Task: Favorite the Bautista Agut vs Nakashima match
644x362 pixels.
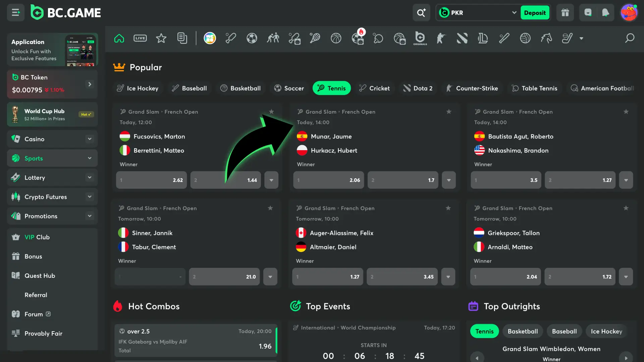Action: [626, 112]
